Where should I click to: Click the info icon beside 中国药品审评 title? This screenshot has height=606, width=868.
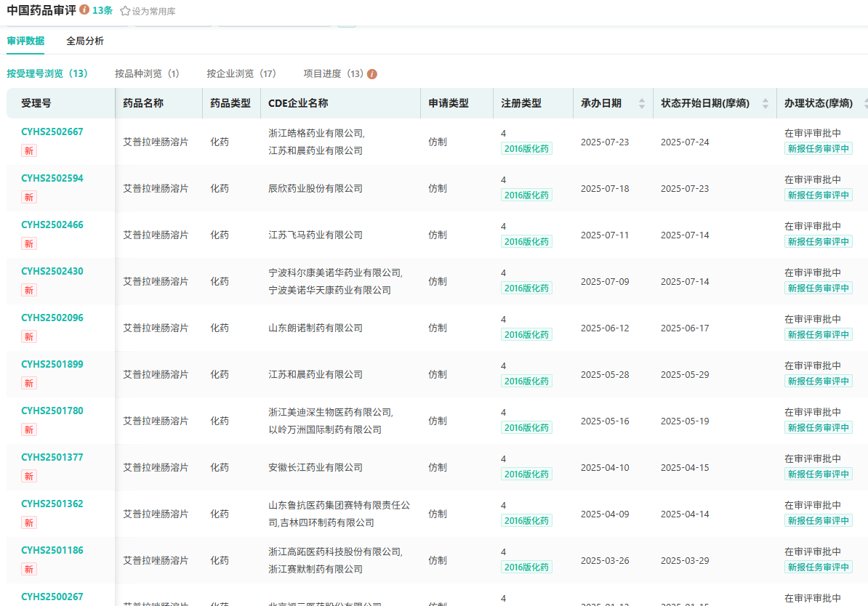click(x=84, y=10)
